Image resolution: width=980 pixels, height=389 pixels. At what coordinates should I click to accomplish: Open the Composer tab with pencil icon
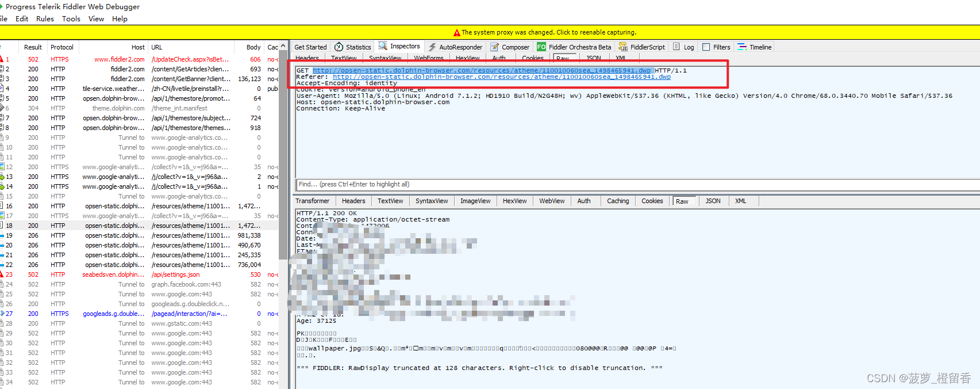click(510, 47)
